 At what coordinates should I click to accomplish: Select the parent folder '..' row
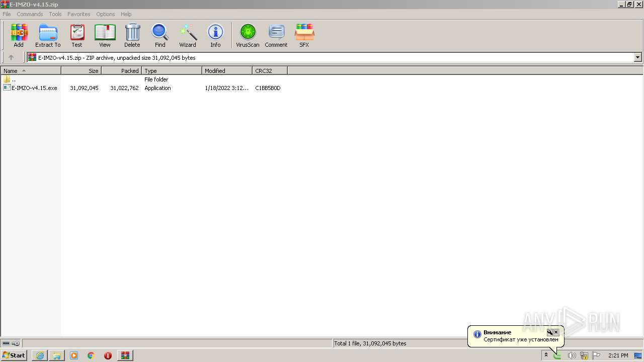coord(10,79)
